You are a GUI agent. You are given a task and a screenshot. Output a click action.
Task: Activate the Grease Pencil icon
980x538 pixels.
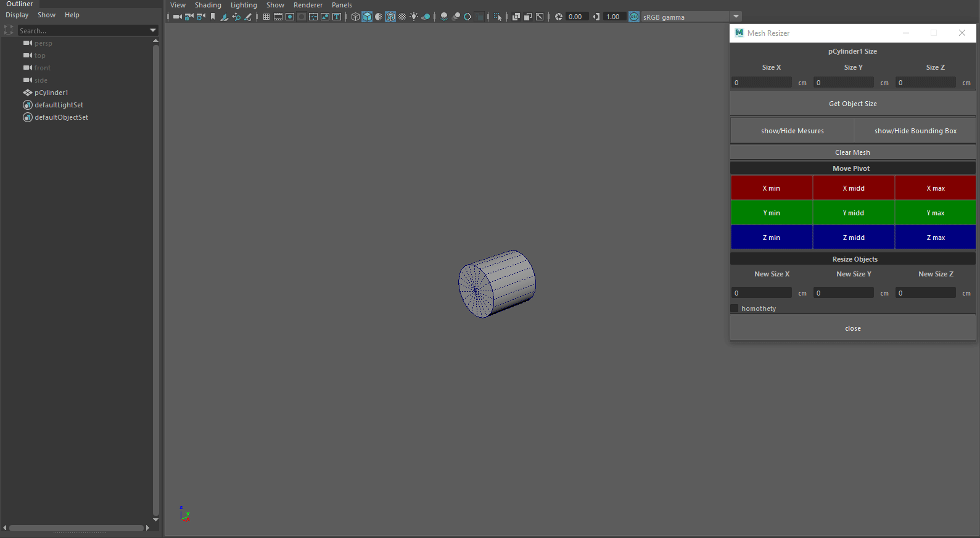[248, 17]
